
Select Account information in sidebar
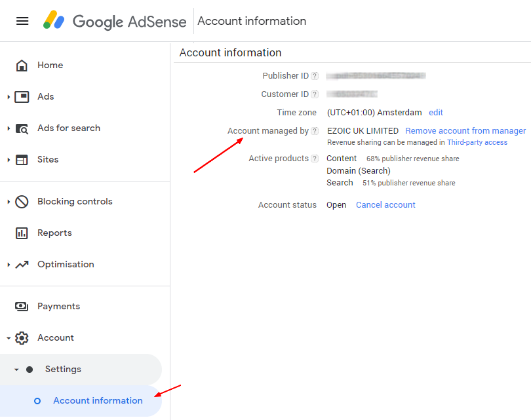tap(98, 401)
